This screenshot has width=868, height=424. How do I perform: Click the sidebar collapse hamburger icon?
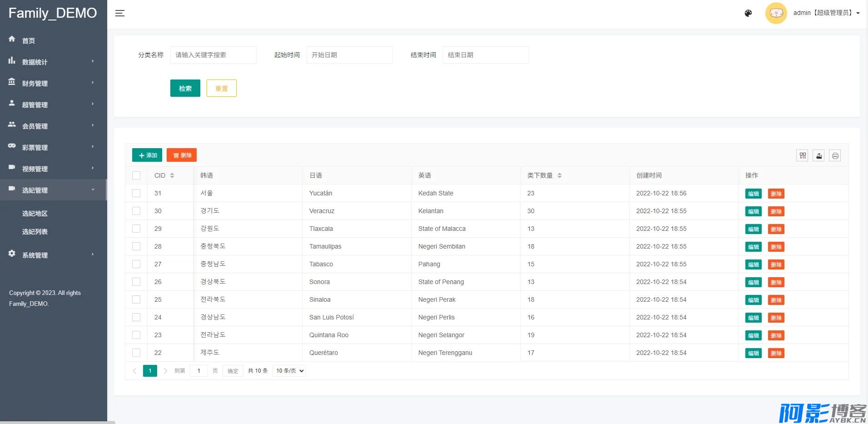coord(120,13)
